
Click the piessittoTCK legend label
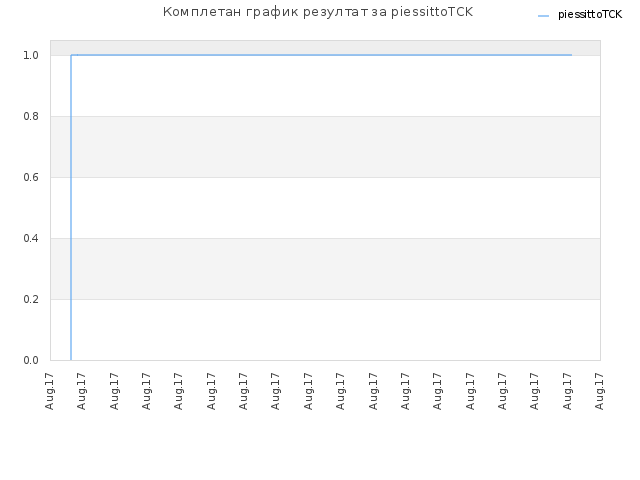pos(590,15)
